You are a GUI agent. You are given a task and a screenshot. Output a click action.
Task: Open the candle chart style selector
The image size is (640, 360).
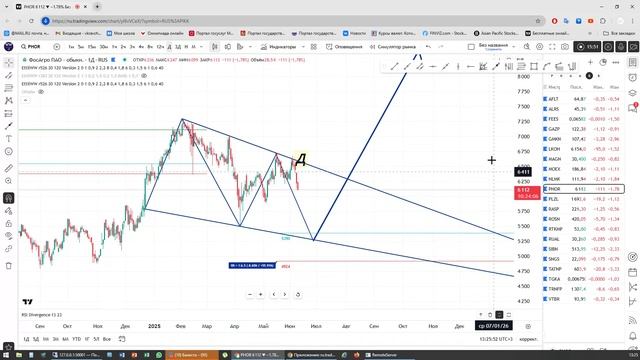(x=215, y=47)
